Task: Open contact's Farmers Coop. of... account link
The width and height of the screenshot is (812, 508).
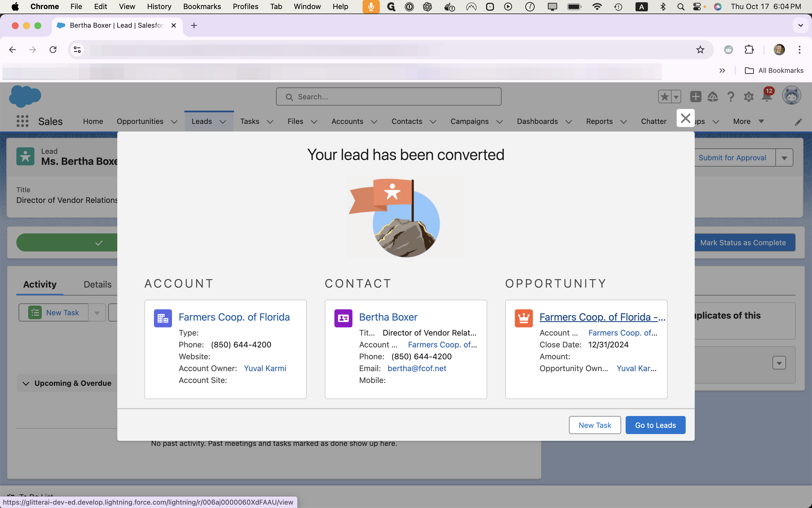Action: tap(442, 345)
